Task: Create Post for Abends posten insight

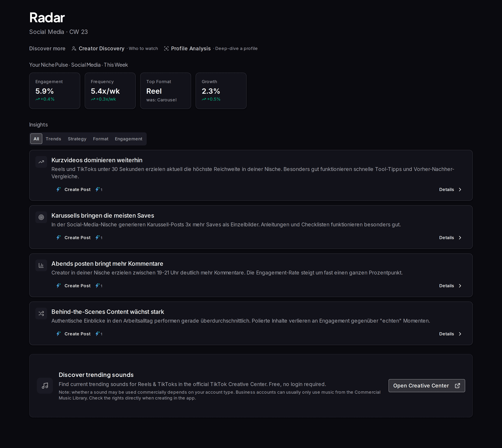Action: [77, 286]
